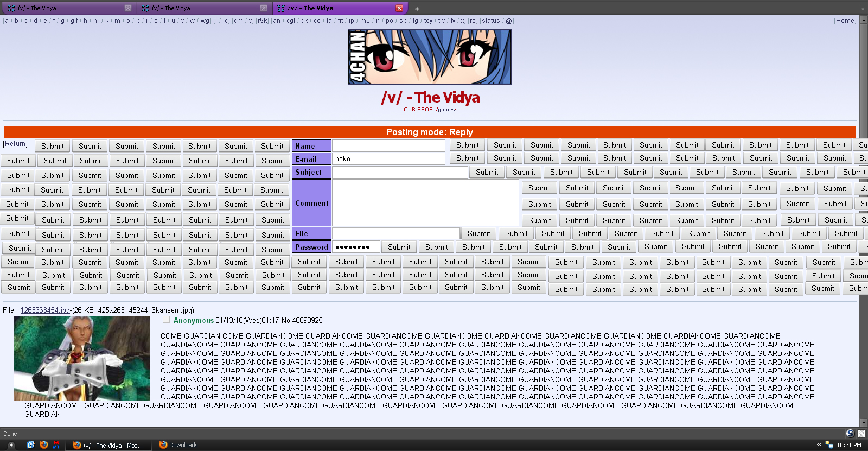This screenshot has width=868, height=451.
Task: Click Submit immediately right of Password field
Action: pos(399,247)
